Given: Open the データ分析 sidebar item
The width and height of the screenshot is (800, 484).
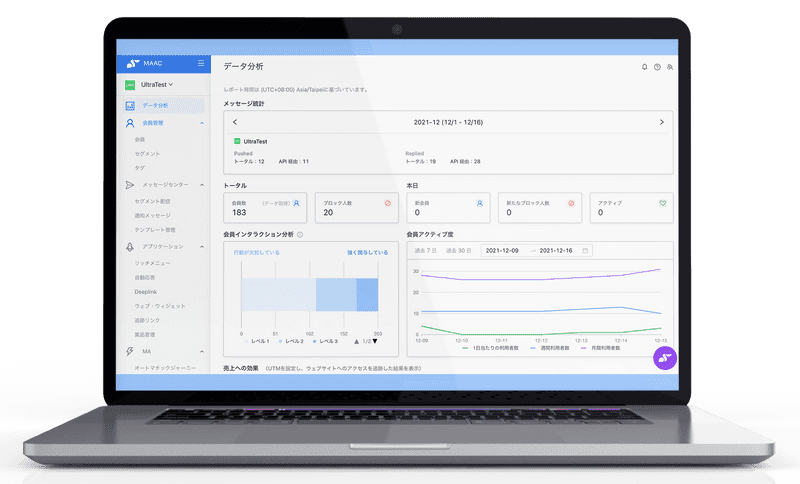Looking at the screenshot, I should coord(164,106).
